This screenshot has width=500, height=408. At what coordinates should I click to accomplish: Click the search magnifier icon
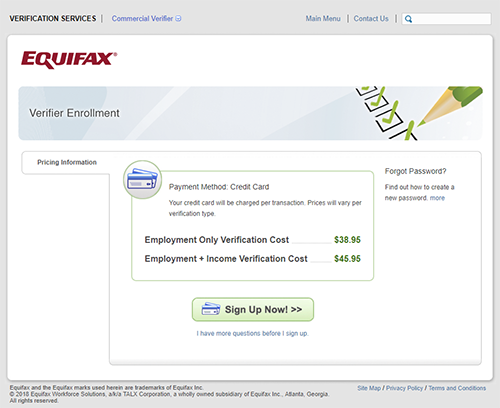point(408,19)
